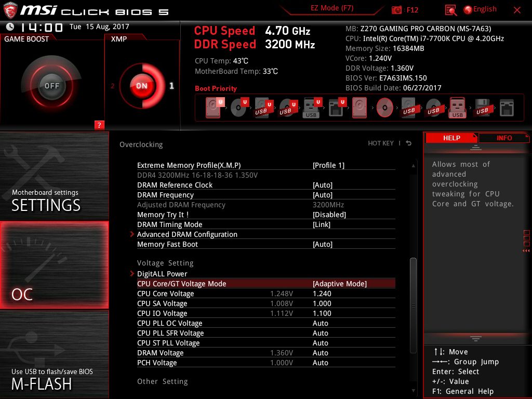The height and width of the screenshot is (399, 532).
Task: Select the legacy hard disk boot icon
Action: pyautogui.click(x=360, y=108)
